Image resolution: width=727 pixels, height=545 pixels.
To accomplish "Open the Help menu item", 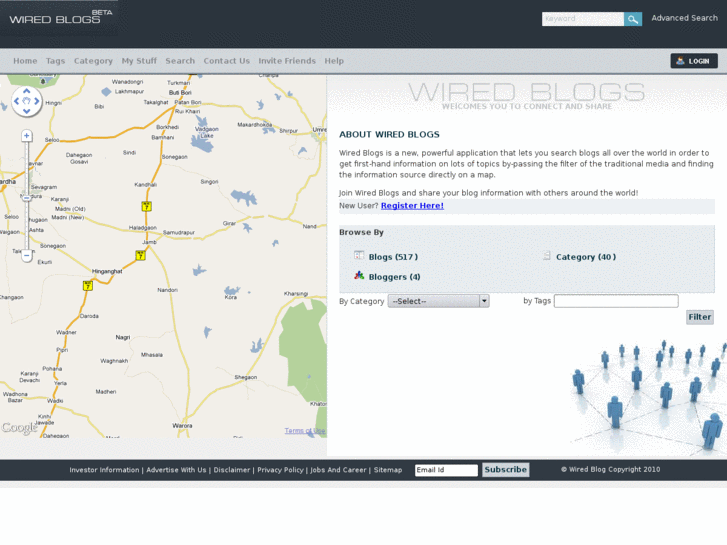I will [334, 61].
